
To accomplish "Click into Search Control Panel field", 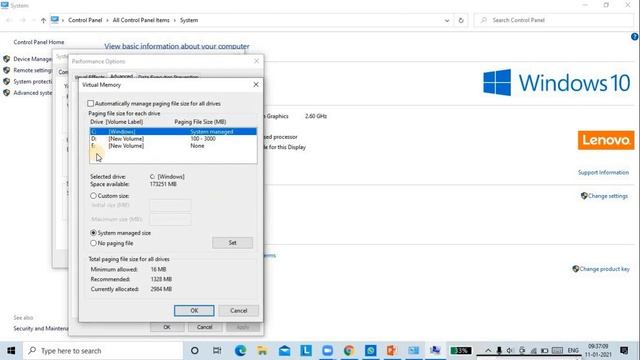I will (554, 20).
